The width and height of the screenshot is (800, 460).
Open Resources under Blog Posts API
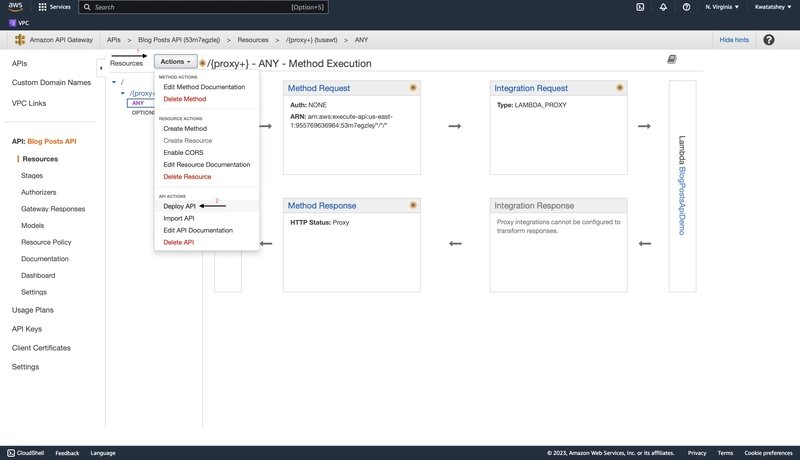pos(40,159)
